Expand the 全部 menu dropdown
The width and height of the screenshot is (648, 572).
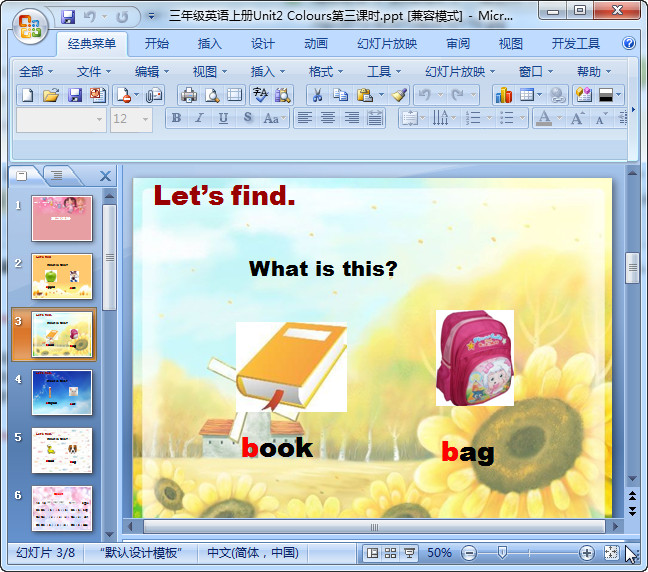pos(36,72)
